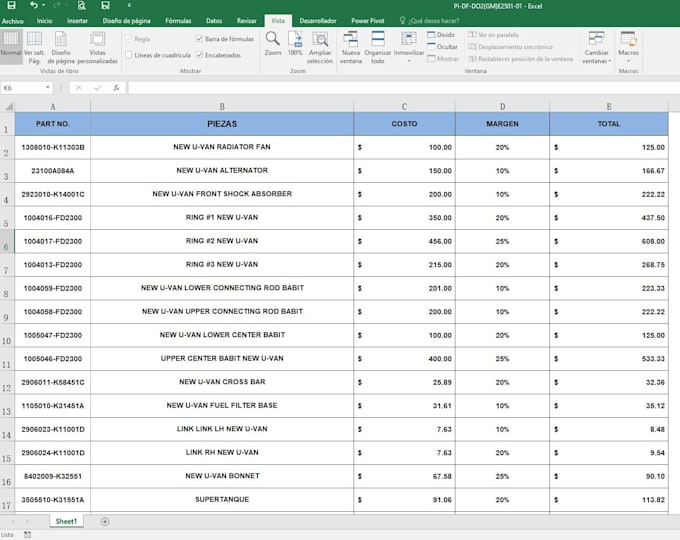Click the Undo arrow icon

pos(34,5)
